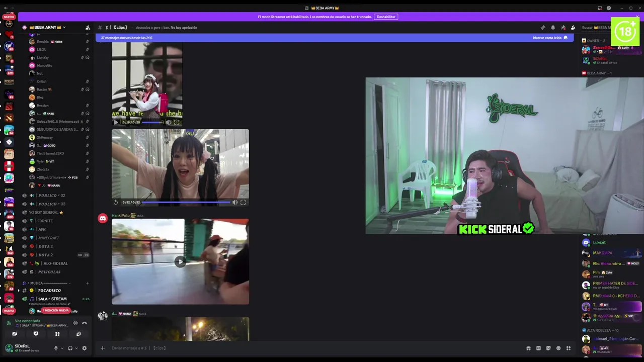Open the BEBA ARMY server dropdown
644x362 pixels.
[48, 27]
